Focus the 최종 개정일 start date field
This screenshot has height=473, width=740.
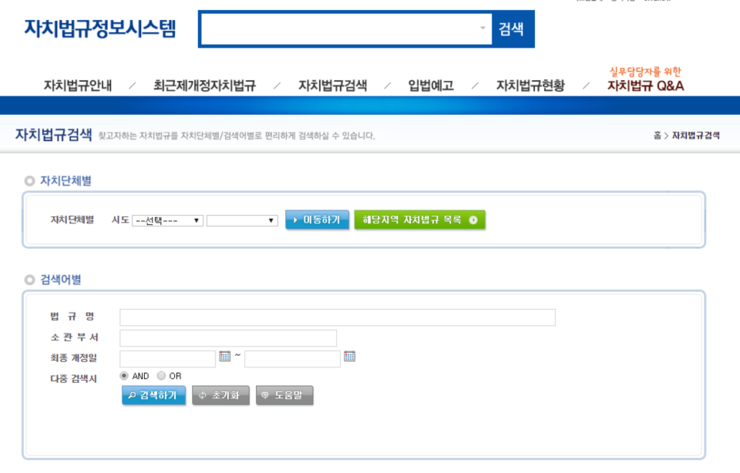point(168,359)
